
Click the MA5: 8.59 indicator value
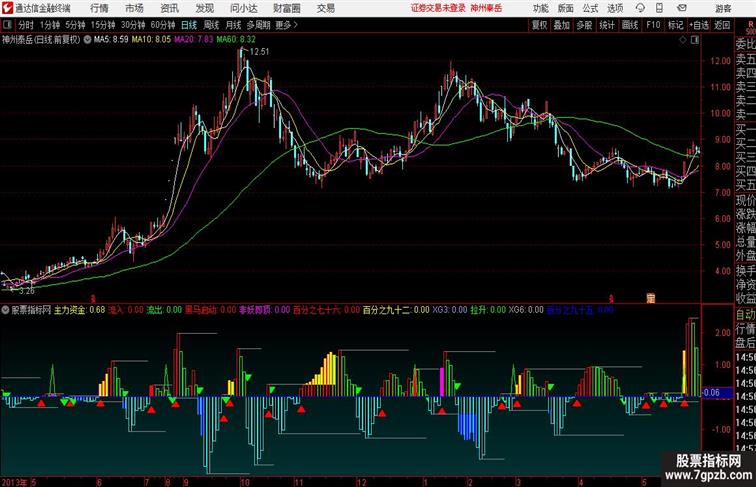[111, 40]
